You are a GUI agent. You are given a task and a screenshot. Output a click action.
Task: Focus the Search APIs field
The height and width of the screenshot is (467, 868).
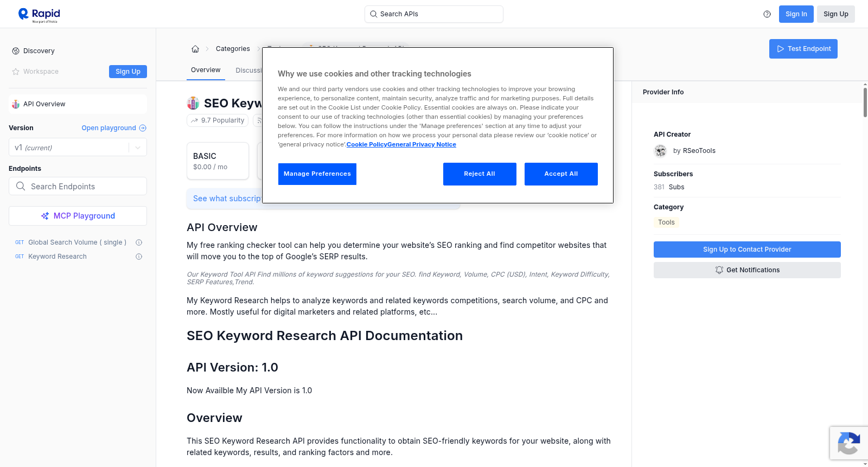point(434,14)
